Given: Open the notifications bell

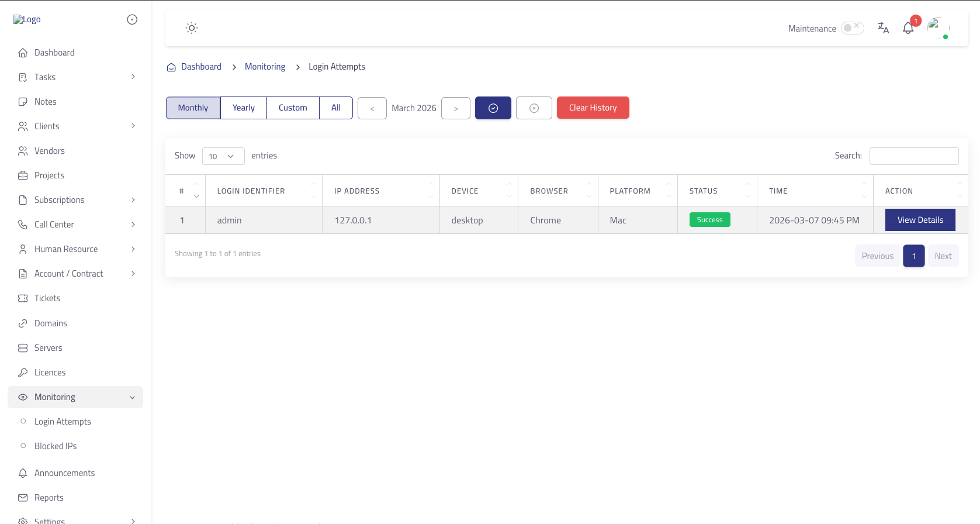Looking at the screenshot, I should [908, 28].
